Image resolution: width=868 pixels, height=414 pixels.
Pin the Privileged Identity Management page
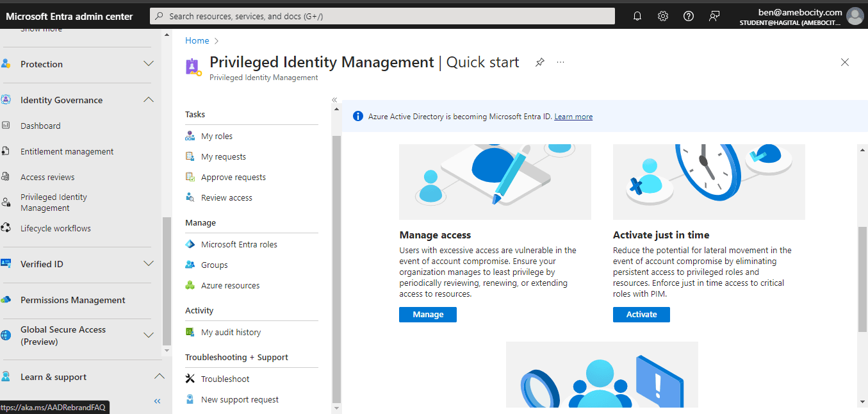(540, 62)
